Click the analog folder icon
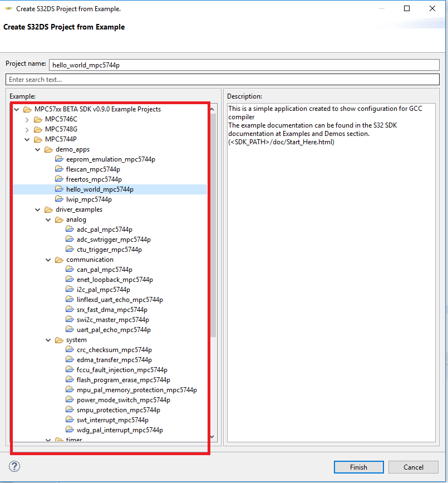The image size is (448, 483). click(59, 219)
